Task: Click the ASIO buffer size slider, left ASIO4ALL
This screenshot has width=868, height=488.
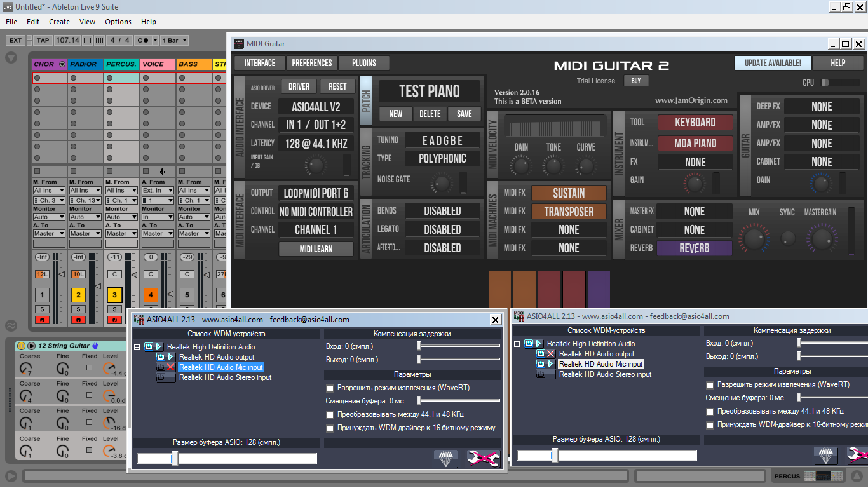Action: [227, 459]
